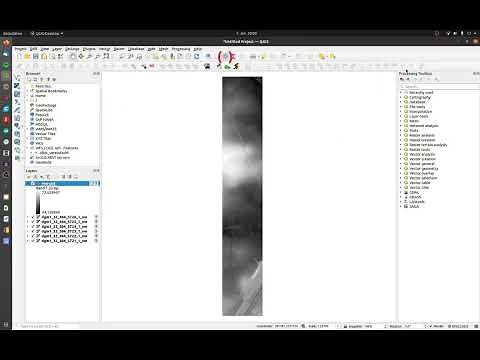
Task: Click the Processing Toolbox Options wrench icon
Action: 436,79
